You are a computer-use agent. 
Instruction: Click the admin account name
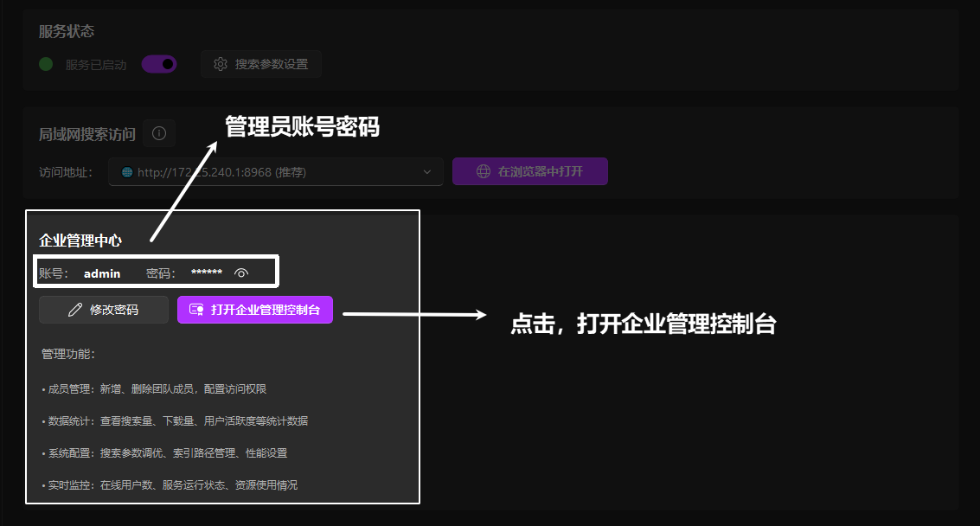[x=101, y=273]
